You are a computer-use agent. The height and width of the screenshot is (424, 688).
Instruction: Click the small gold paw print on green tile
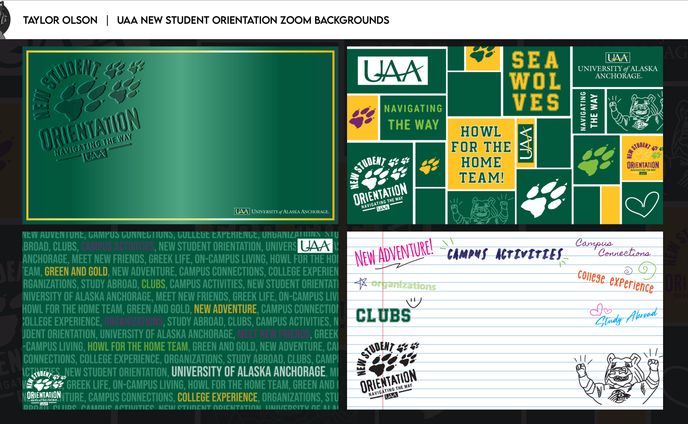click(430, 165)
